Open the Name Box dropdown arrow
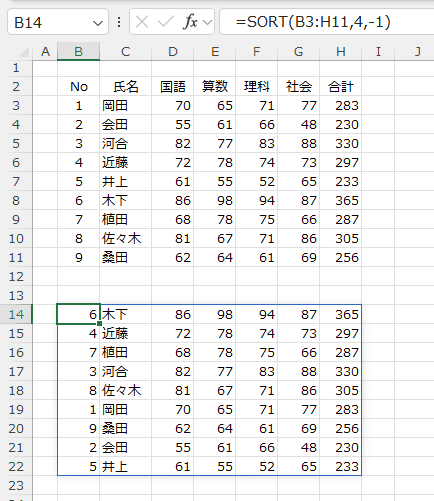Image resolution: width=434 pixels, height=501 pixels. pos(98,23)
